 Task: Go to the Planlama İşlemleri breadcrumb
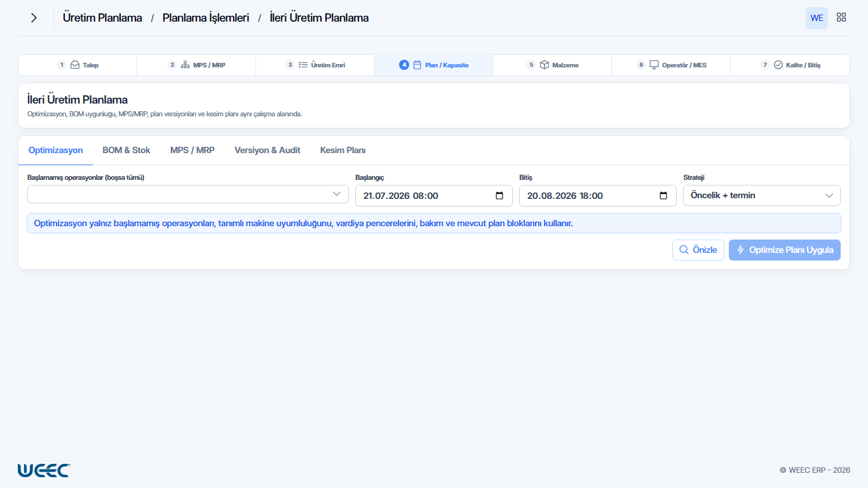[206, 18]
